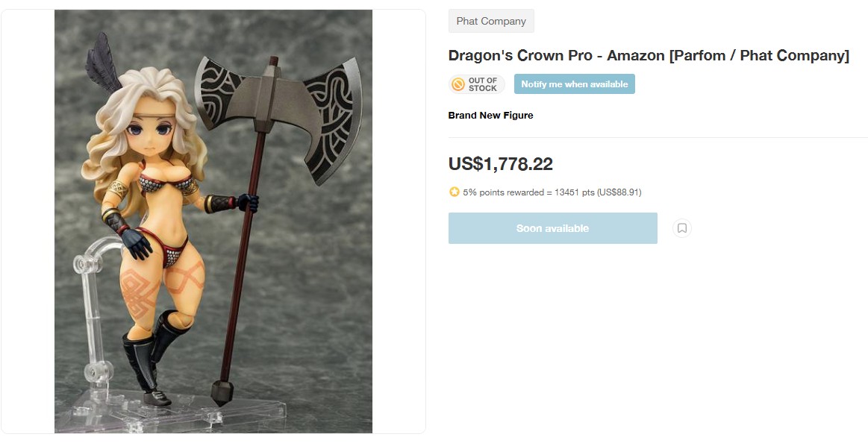Click the Soon available button
The image size is (868, 443).
[x=552, y=228]
